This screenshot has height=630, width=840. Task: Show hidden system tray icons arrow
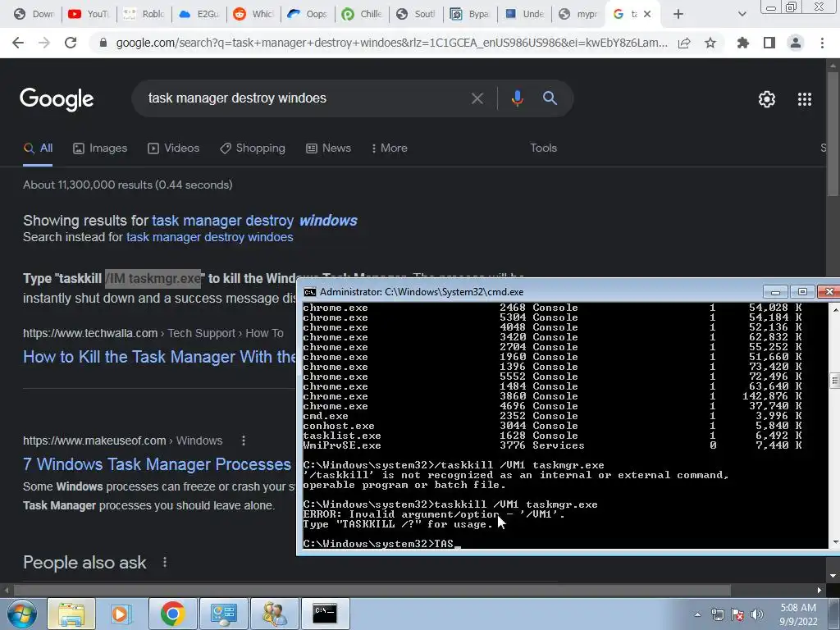click(697, 614)
